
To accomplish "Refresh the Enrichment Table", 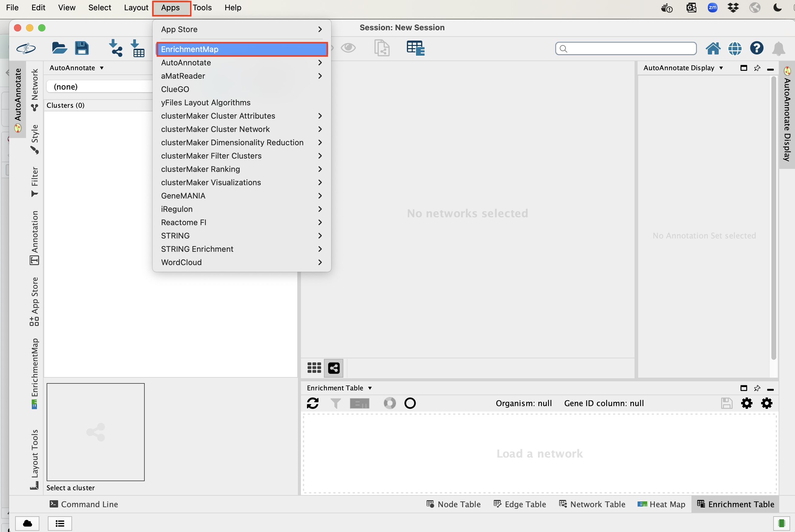I will coord(313,403).
